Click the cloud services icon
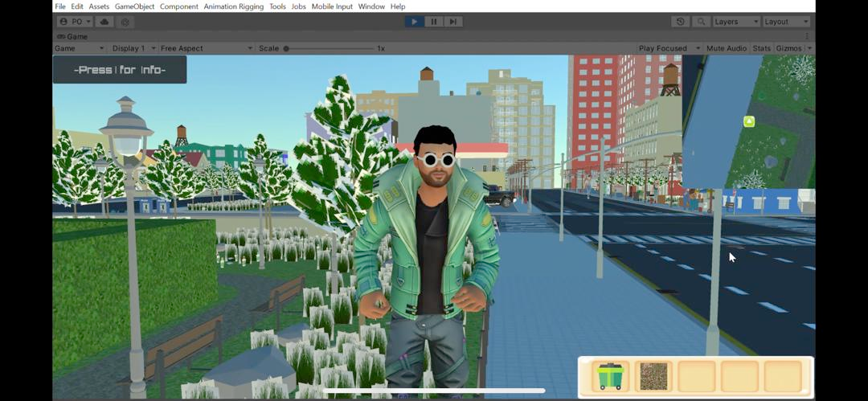Image resolution: width=868 pixels, height=401 pixels. (104, 22)
